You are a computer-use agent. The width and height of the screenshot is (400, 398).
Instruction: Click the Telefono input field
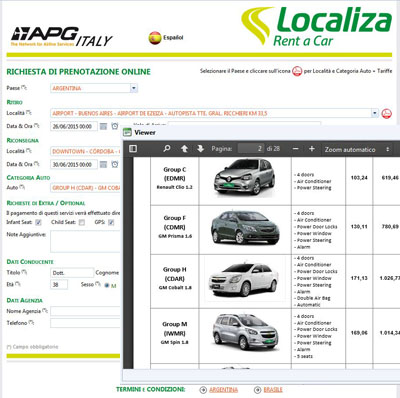(85, 323)
